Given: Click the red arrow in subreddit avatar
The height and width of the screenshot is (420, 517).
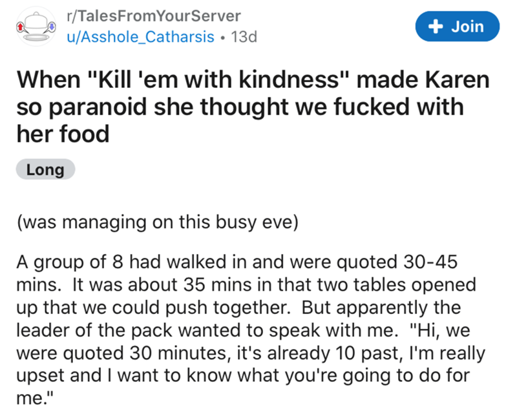Looking at the screenshot, I should (x=23, y=28).
